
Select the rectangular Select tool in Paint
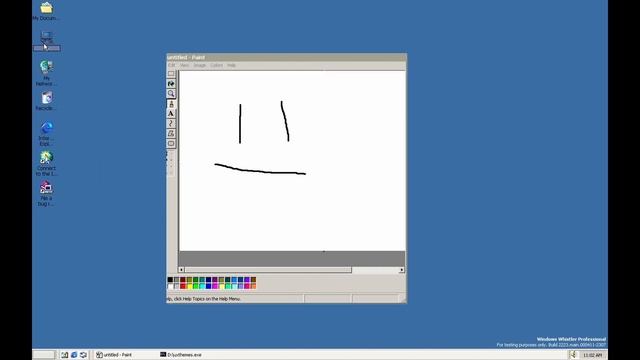click(x=171, y=74)
